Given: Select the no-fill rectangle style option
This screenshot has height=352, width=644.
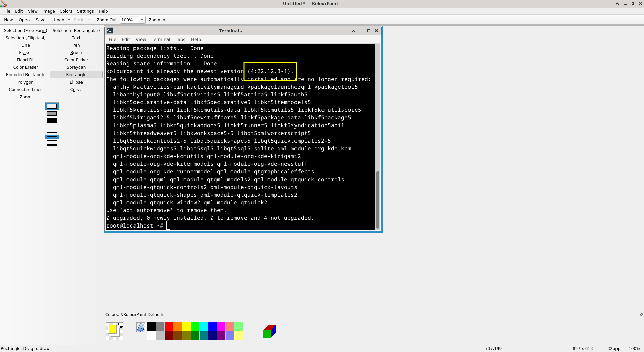Looking at the screenshot, I should pos(52,106).
